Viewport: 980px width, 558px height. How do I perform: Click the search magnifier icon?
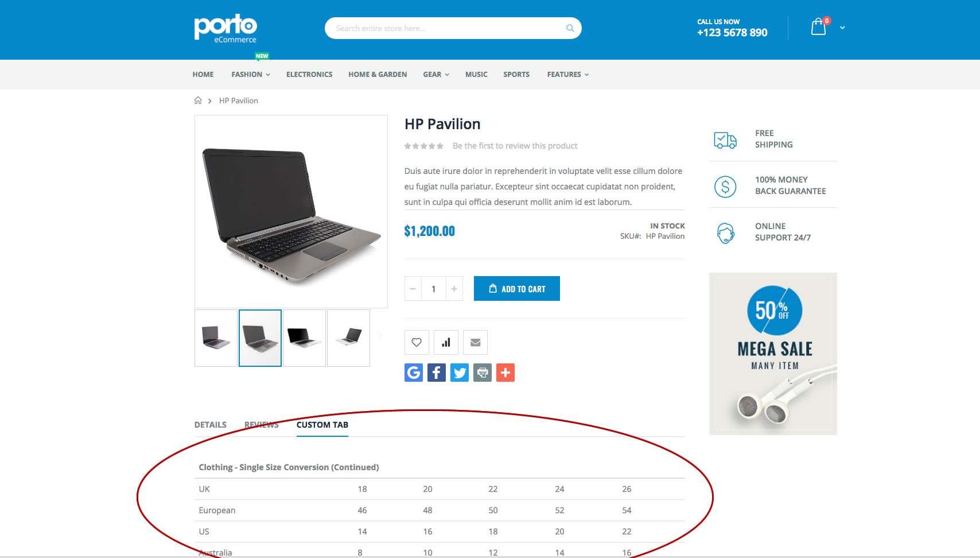point(570,28)
